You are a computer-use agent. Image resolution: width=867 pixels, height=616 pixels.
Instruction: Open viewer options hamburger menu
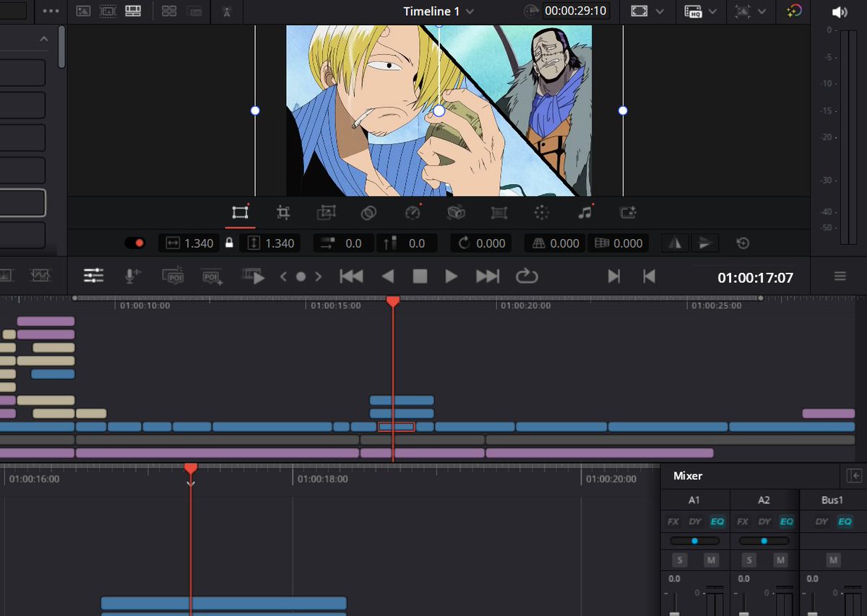pyautogui.click(x=840, y=277)
